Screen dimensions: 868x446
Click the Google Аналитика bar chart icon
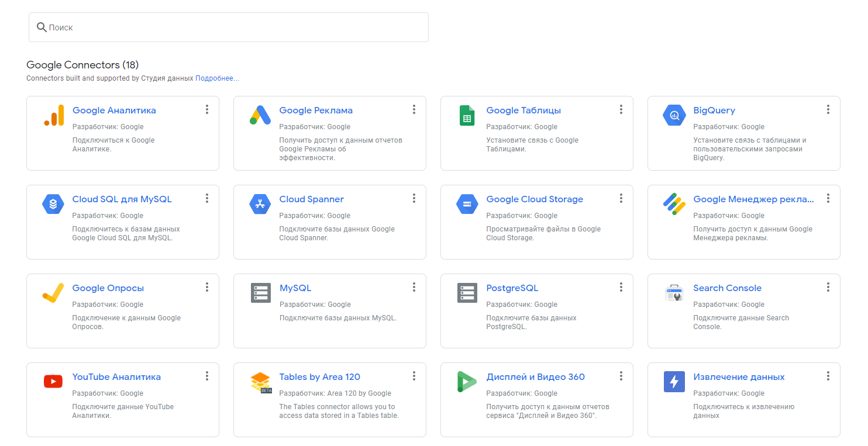tap(53, 116)
